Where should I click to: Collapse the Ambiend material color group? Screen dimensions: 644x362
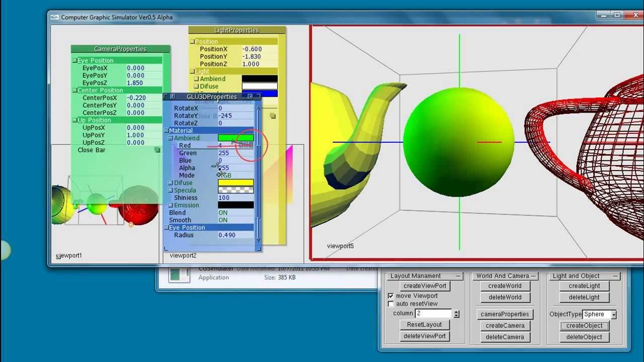[x=171, y=138]
